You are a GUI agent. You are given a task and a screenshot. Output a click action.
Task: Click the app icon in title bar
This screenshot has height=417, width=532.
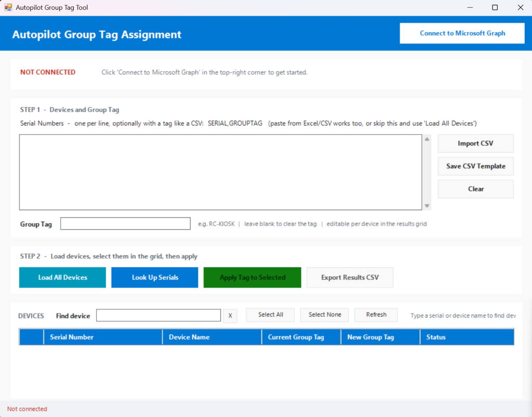pos(8,7)
